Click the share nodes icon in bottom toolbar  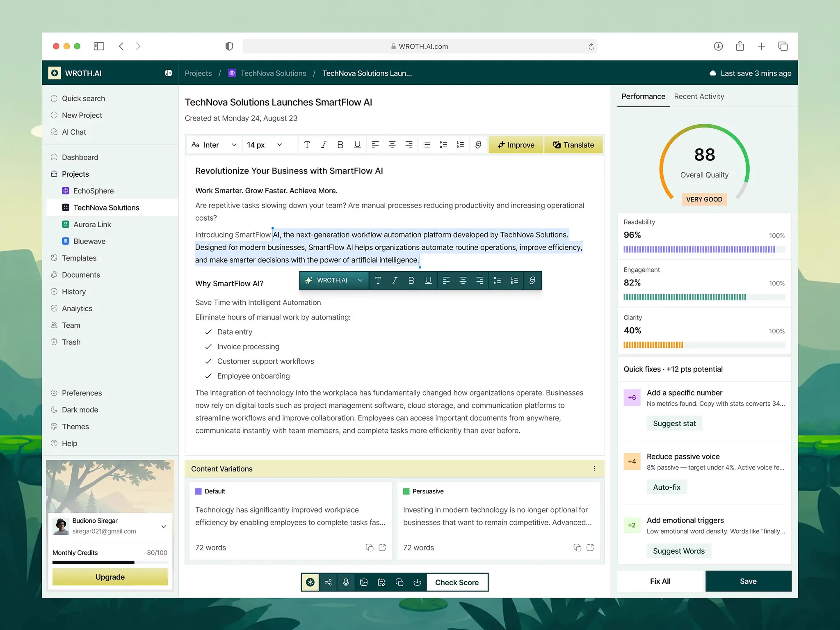(x=328, y=582)
